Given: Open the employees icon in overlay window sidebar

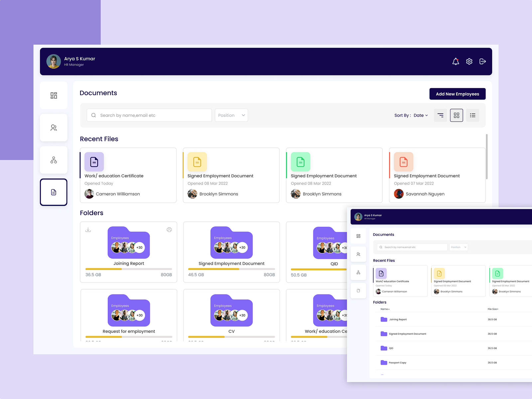Looking at the screenshot, I should [358, 254].
